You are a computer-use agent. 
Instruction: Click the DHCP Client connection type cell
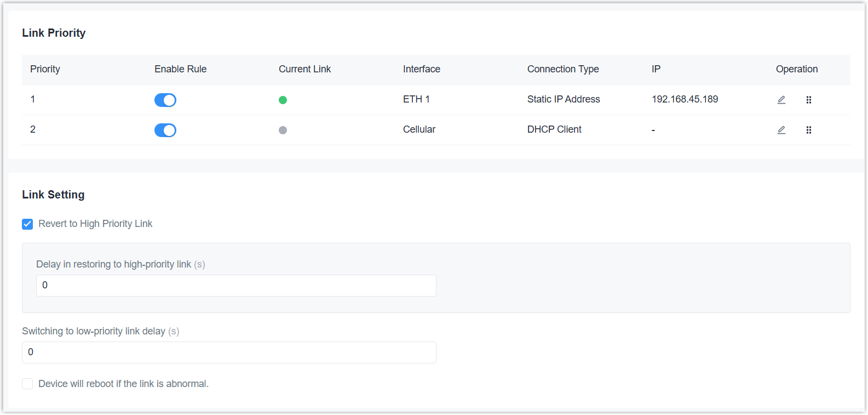(554, 129)
